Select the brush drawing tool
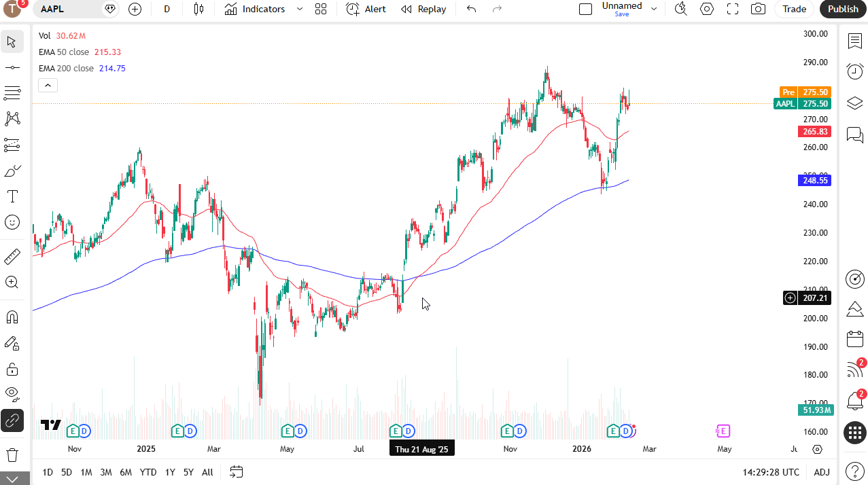This screenshot has width=868, height=485. pos(12,170)
